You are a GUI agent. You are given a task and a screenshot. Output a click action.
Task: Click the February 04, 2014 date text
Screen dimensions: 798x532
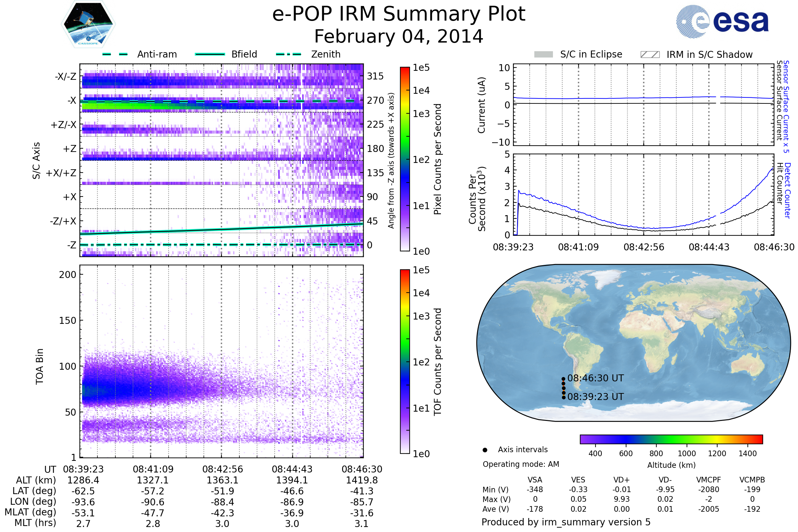(399, 37)
